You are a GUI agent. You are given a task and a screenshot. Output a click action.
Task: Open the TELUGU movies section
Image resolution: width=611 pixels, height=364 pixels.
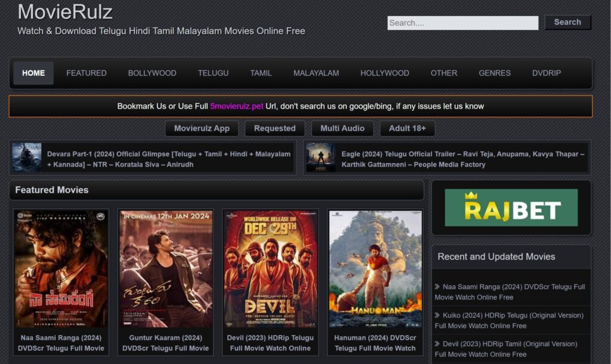point(213,73)
